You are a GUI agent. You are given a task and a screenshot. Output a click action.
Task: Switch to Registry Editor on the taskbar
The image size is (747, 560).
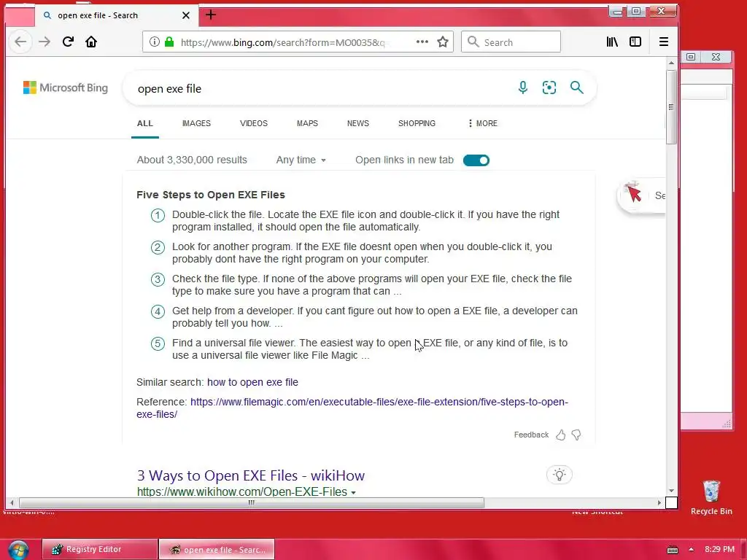point(99,550)
